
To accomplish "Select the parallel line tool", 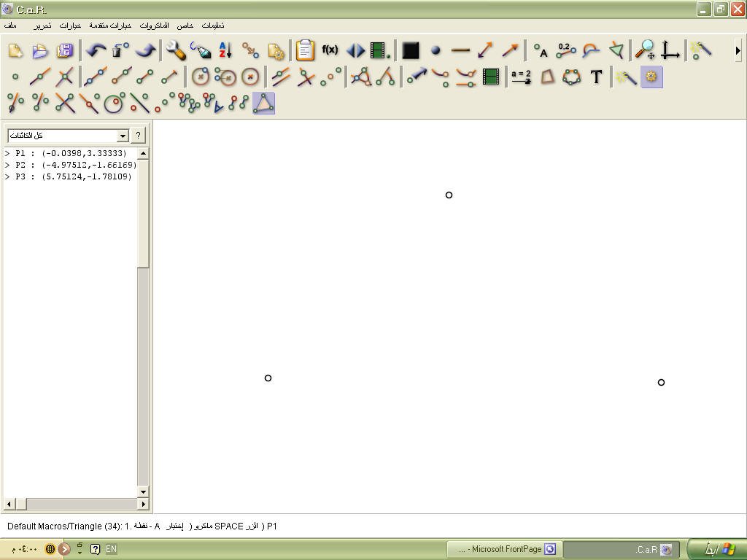I will click(281, 77).
